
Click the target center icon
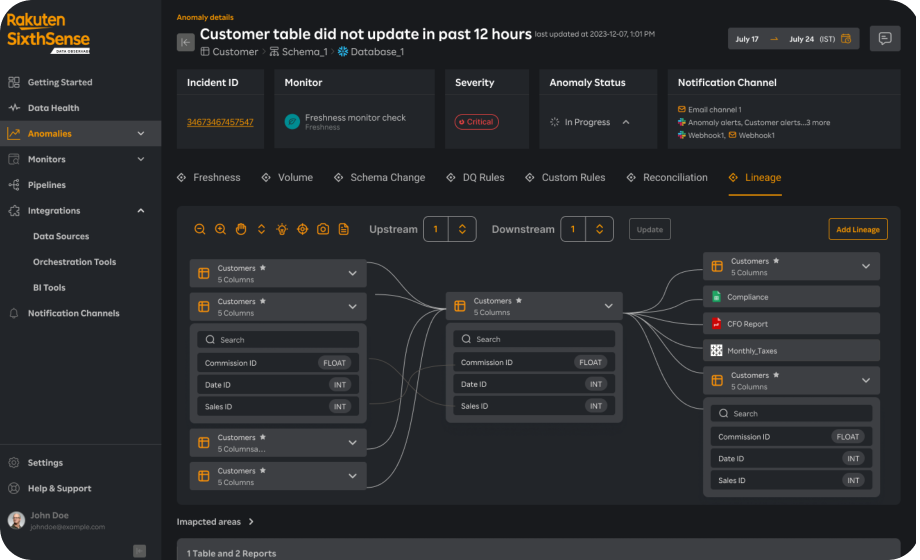pos(302,230)
